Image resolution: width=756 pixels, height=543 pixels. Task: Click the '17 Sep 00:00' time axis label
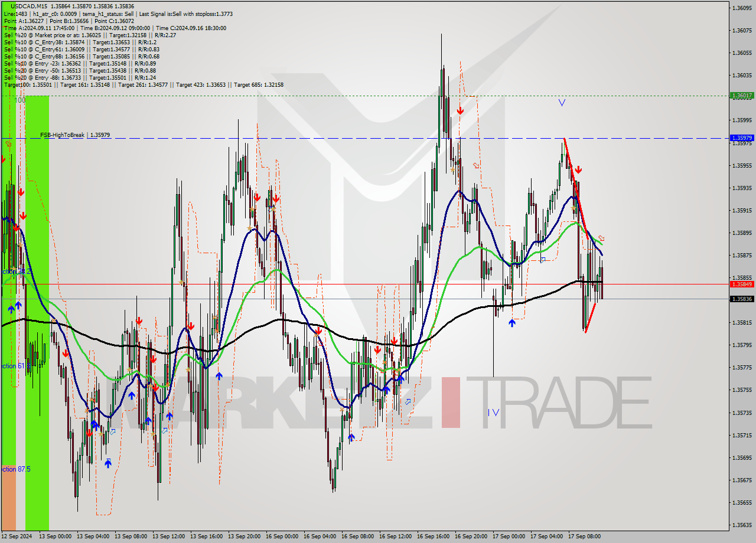click(x=509, y=537)
